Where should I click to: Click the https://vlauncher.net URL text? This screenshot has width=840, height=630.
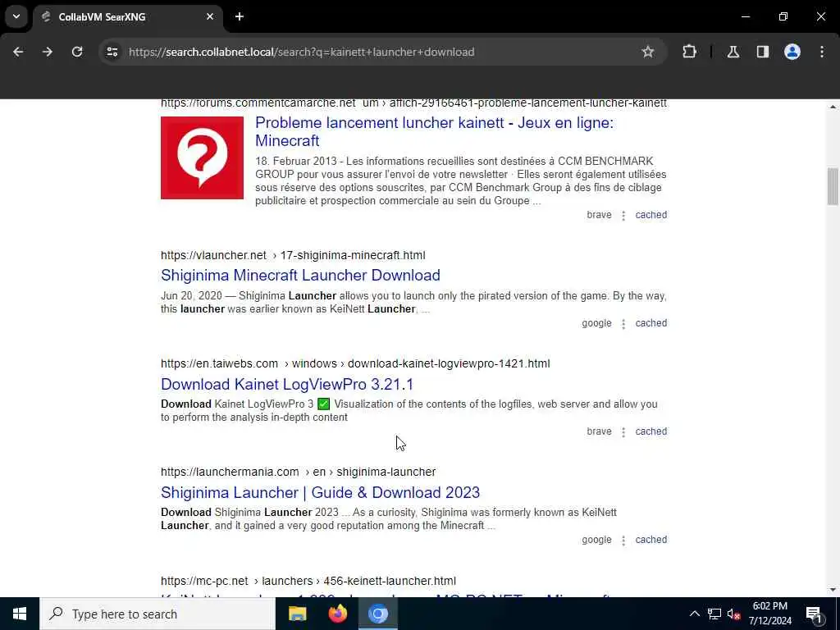pyautogui.click(x=213, y=255)
